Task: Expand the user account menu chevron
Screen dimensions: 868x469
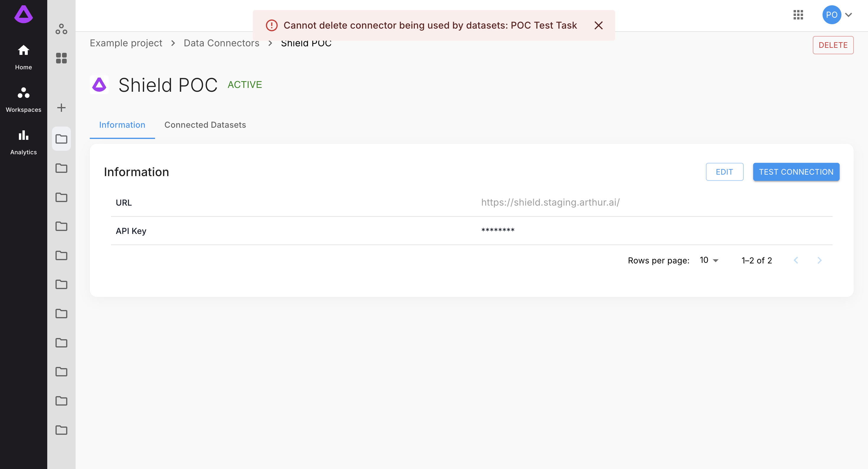Action: coord(849,15)
